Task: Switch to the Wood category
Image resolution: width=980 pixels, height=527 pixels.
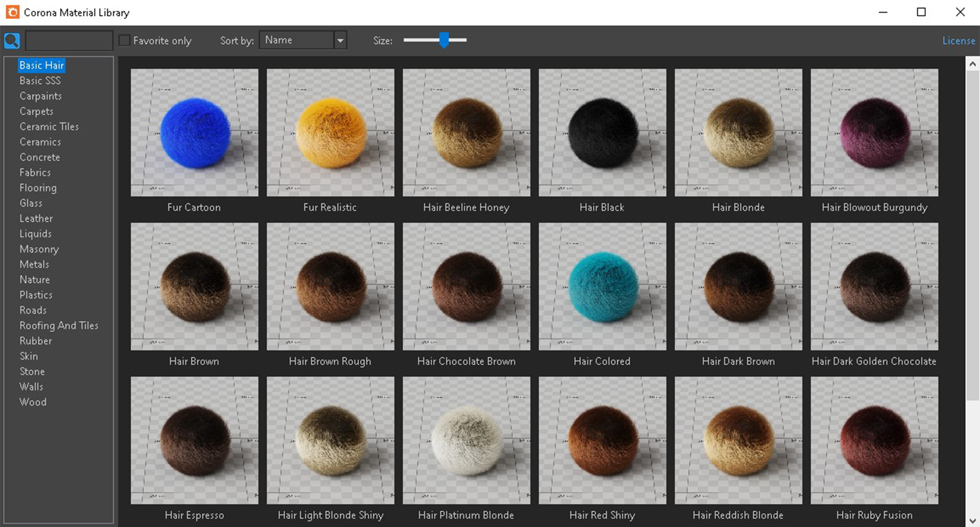Action: tap(33, 402)
